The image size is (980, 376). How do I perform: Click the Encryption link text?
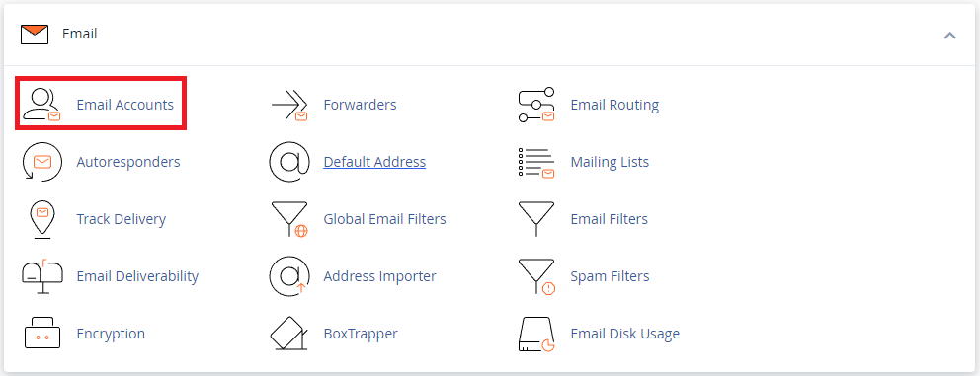point(111,335)
